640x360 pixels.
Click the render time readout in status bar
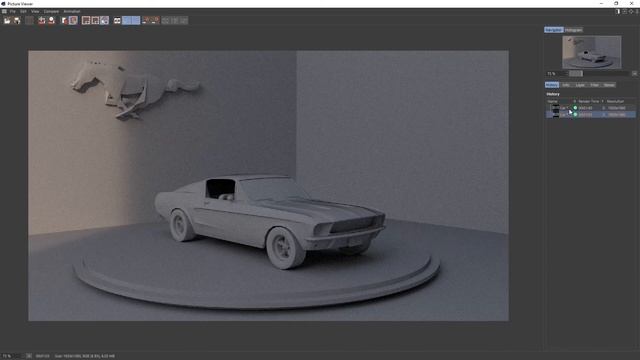click(42, 356)
